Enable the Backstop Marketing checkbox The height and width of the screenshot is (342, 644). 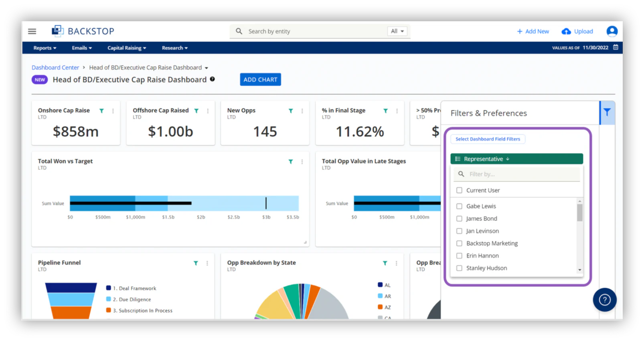coord(459,243)
